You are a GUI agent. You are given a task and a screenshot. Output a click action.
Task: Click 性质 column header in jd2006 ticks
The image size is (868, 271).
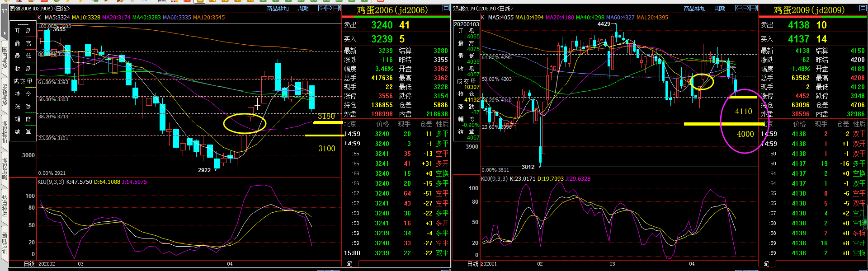pos(442,124)
